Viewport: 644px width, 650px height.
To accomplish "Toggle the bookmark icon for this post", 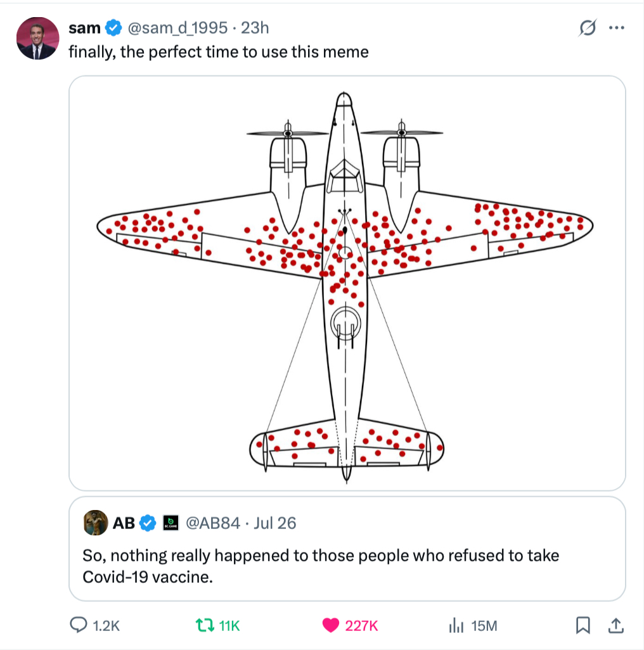I will [583, 625].
